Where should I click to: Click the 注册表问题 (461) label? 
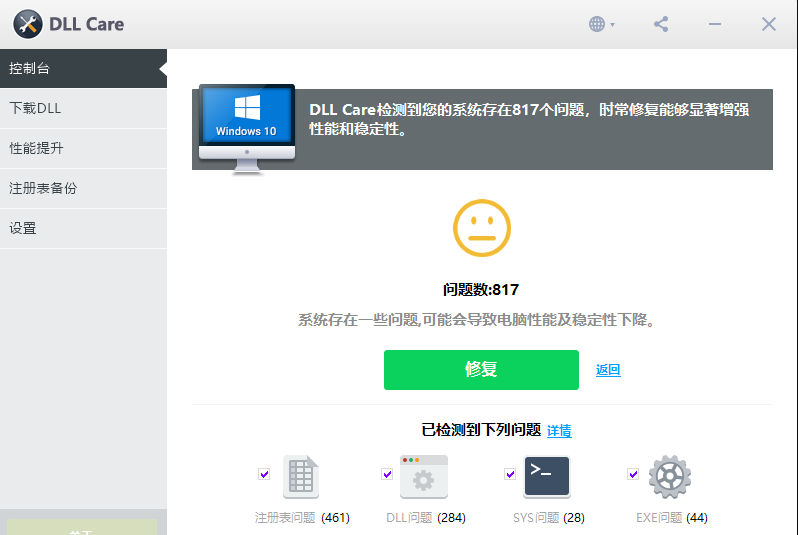(x=302, y=518)
